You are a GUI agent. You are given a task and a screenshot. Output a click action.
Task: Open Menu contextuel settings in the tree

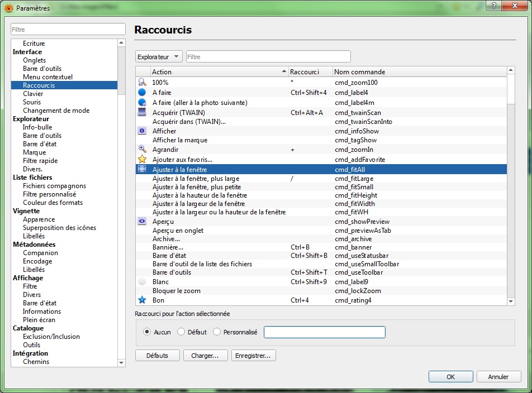[x=47, y=77]
